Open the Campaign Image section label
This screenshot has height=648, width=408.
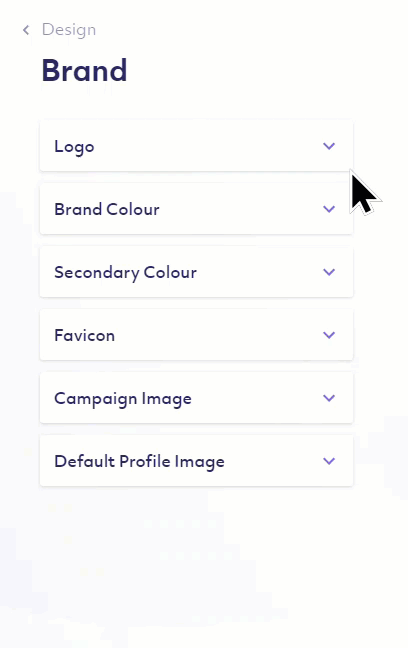pyautogui.click(x=123, y=399)
